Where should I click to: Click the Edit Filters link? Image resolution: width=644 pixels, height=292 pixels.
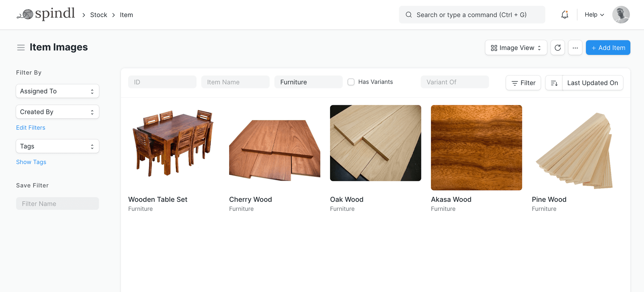(x=31, y=128)
